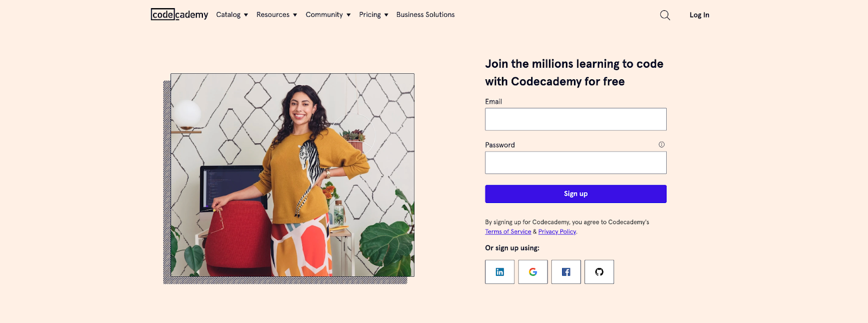This screenshot has width=868, height=323.
Task: Open the Privacy Policy link
Action: click(x=557, y=232)
